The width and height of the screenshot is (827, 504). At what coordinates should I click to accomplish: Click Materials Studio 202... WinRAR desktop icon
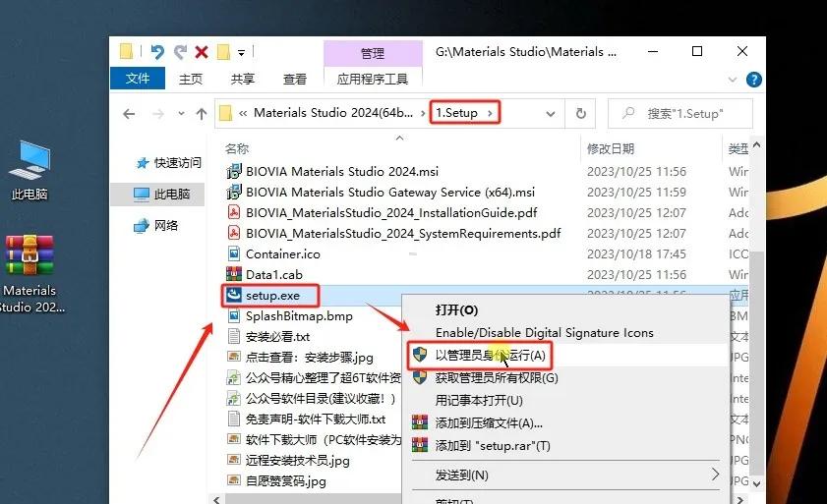click(x=30, y=275)
